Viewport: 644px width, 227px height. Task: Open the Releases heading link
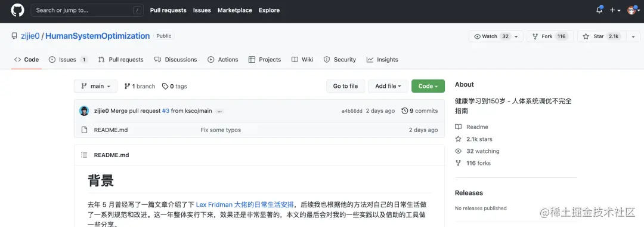(x=469, y=193)
